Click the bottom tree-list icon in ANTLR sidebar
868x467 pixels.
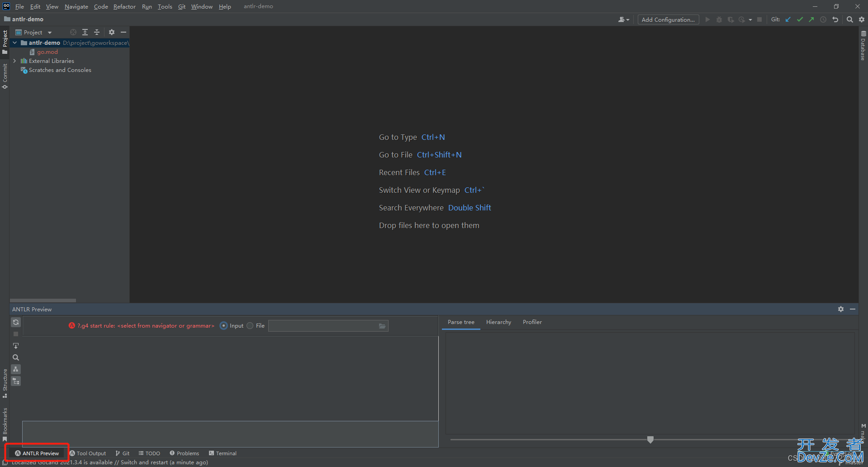16,381
